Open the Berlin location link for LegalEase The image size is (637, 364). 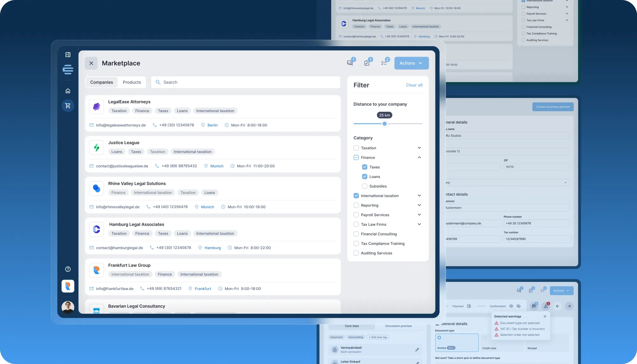[212, 125]
